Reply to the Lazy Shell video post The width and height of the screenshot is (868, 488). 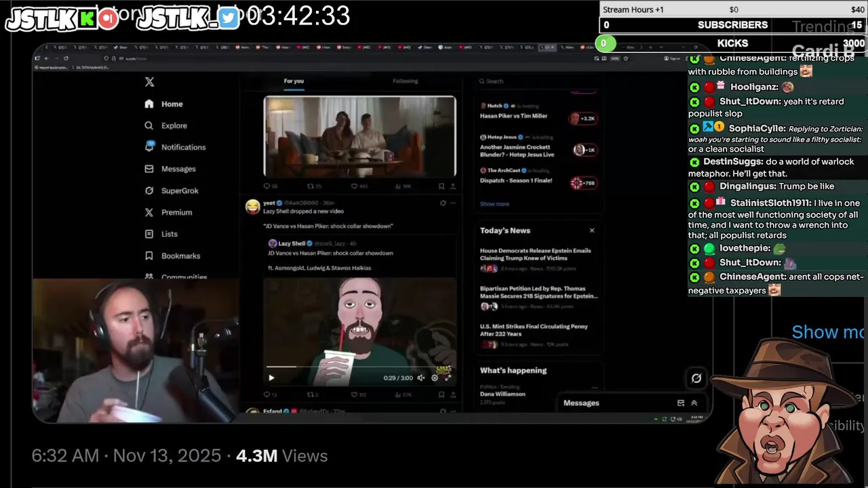click(x=270, y=394)
